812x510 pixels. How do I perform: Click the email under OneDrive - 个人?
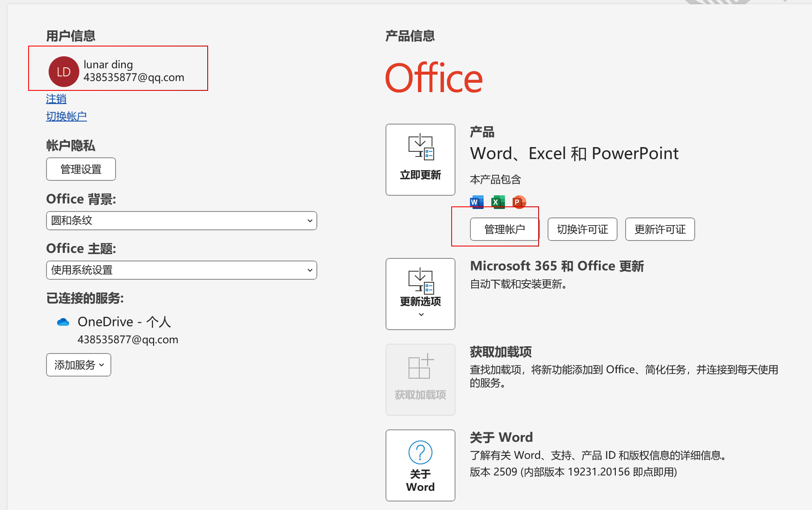[128, 340]
